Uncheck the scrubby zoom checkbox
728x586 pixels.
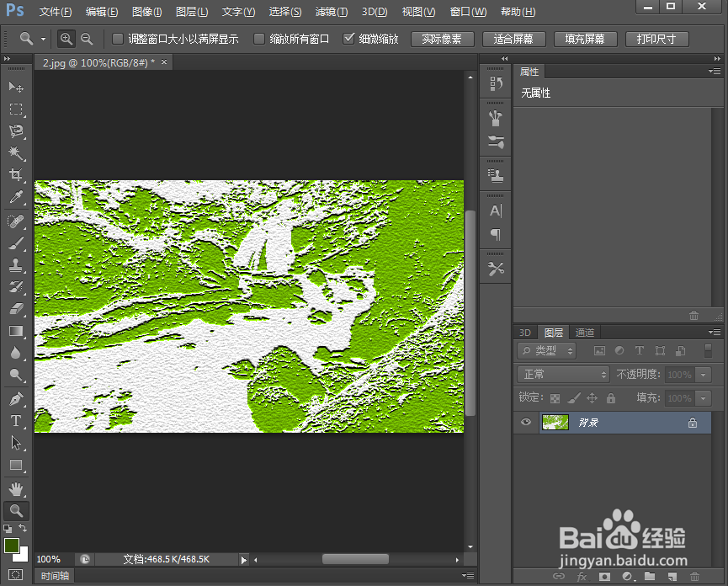pos(348,39)
